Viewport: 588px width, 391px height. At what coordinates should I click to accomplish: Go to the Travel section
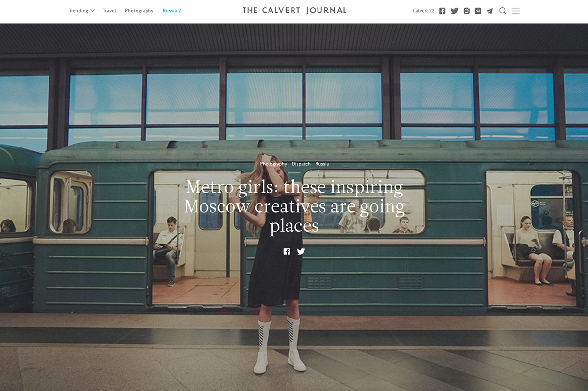(x=109, y=11)
